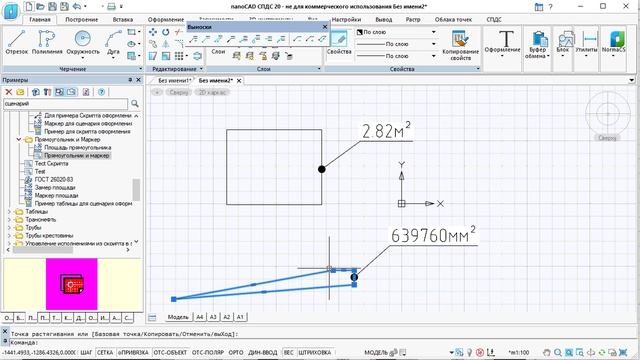Open the Свойства properties panel button
The height and width of the screenshot is (360, 640).
(x=339, y=43)
